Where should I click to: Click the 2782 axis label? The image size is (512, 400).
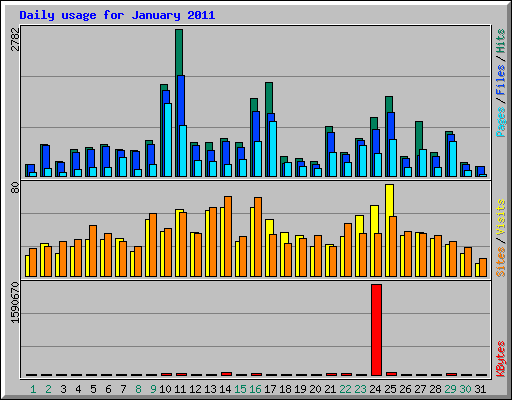tap(15, 39)
